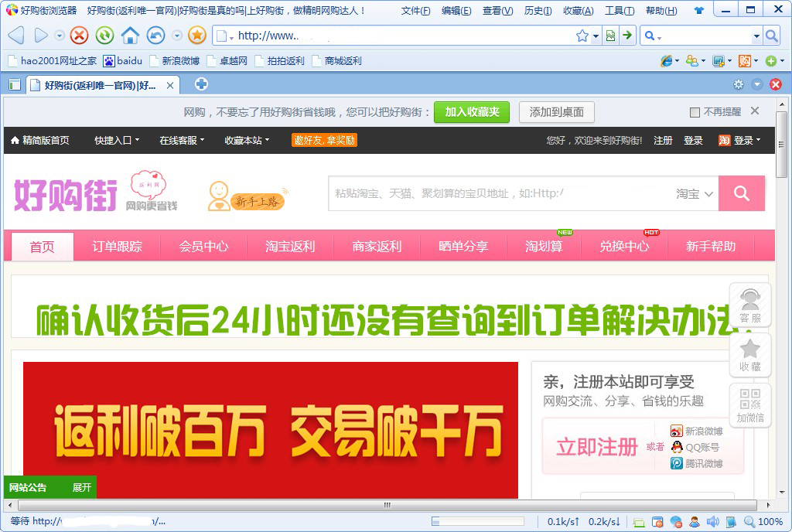This screenshot has height=532, width=792.
Task: Open the 收藏(A) menu
Action: pyautogui.click(x=579, y=11)
